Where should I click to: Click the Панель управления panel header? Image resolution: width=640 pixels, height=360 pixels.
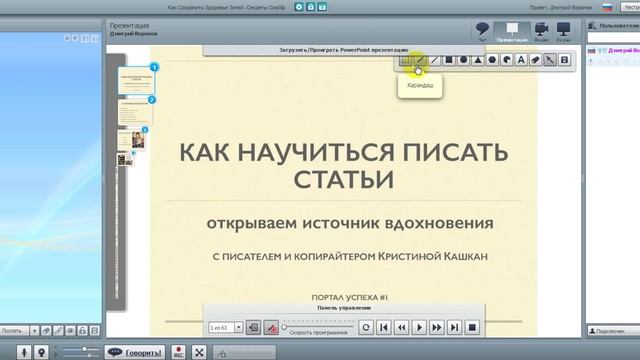pos(344,308)
